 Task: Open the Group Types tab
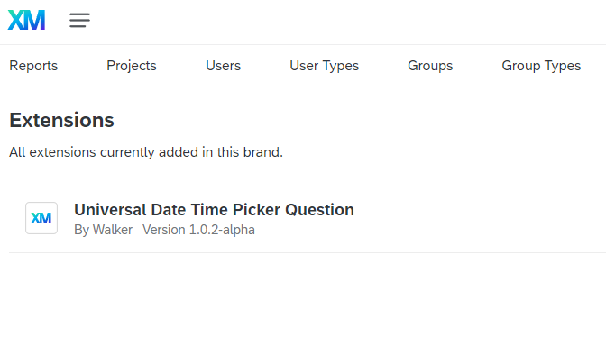pyautogui.click(x=541, y=66)
